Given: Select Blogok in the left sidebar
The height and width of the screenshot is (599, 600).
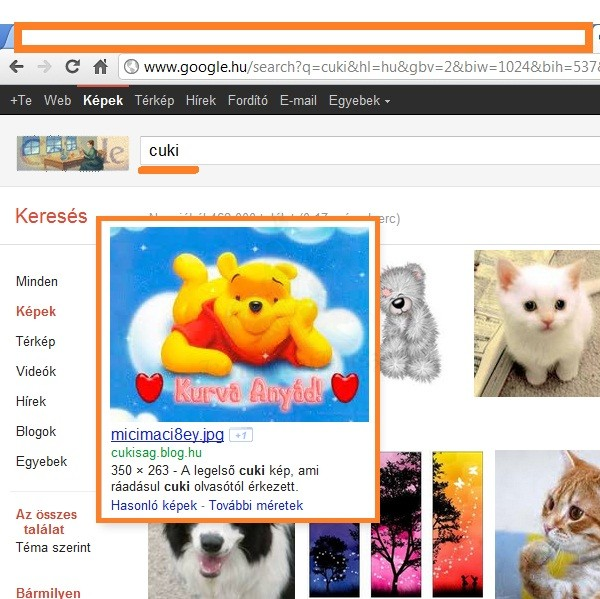Looking at the screenshot, I should [36, 431].
